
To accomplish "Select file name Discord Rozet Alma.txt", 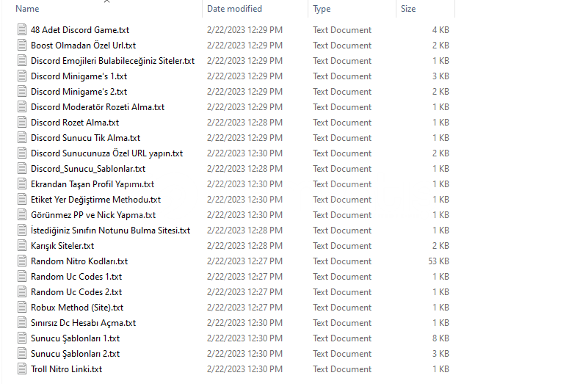I will point(75,123).
